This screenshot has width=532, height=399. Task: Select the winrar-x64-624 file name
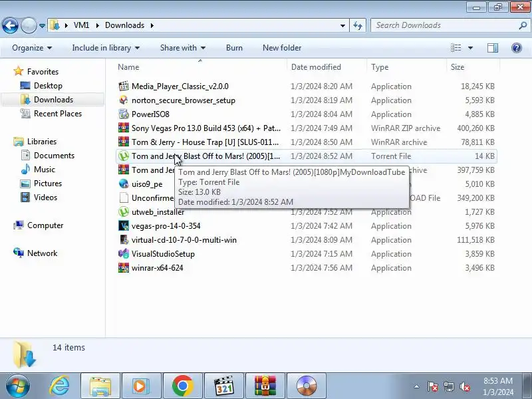click(x=158, y=268)
